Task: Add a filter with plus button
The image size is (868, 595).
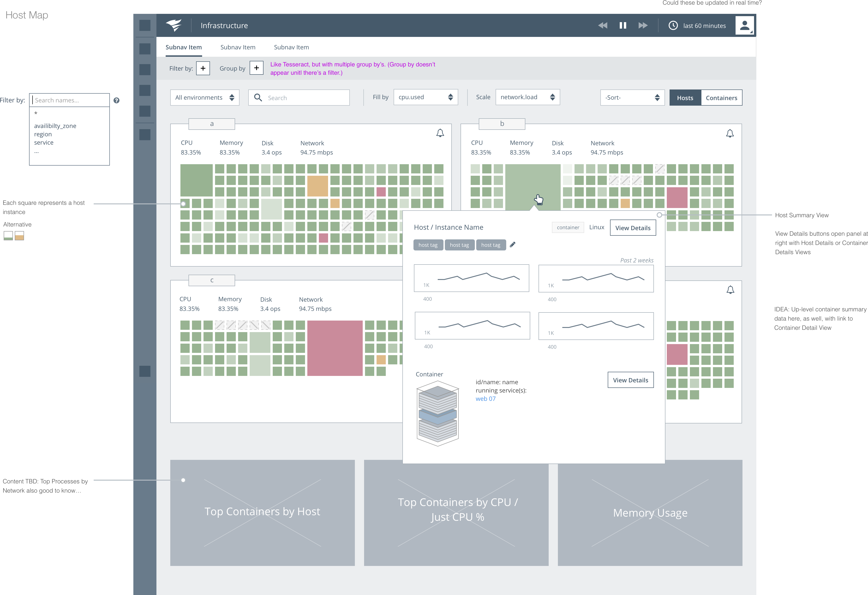Action: pos(203,68)
